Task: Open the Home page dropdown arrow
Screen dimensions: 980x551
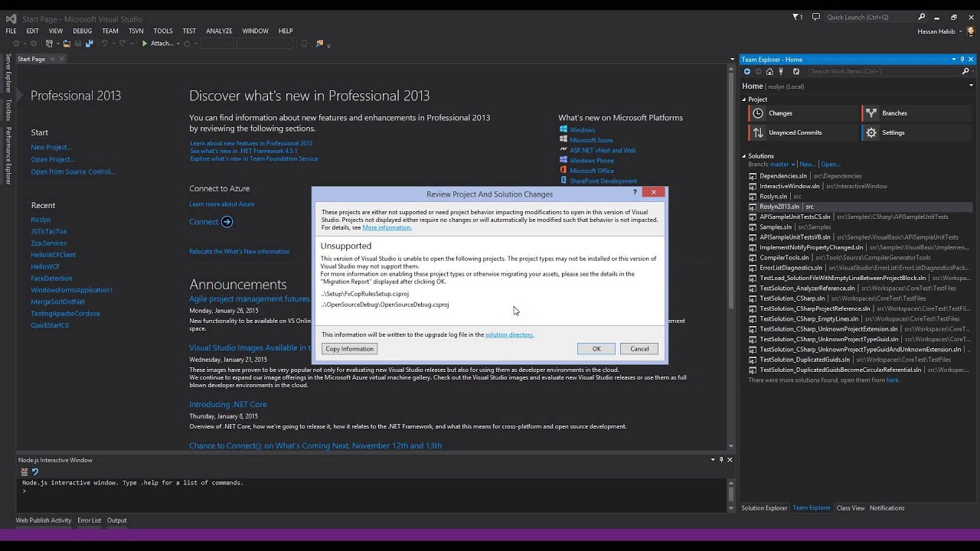Action: (x=971, y=86)
